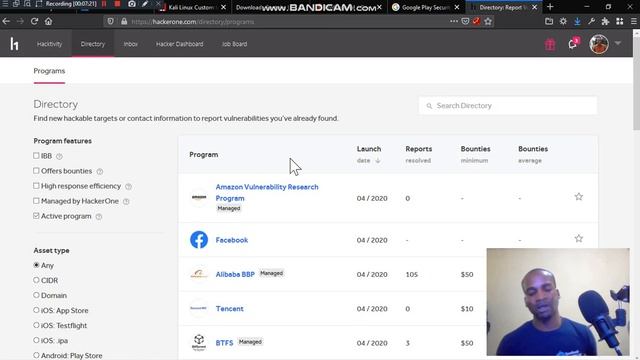This screenshot has width=640, height=360.
Task: Click the tracking protection shield icon
Action: coord(110,21)
